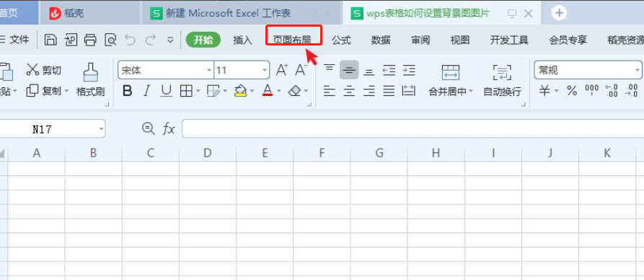Click the formula bar input field
This screenshot has height=280, width=644.
click(x=413, y=129)
